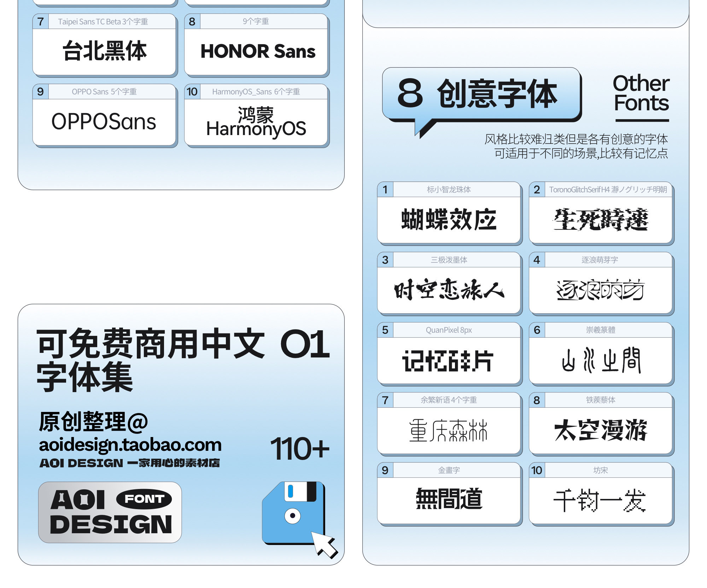The width and height of the screenshot is (707, 588).
Task: Open the aoidesign.taobao.com link
Action: pyautogui.click(x=130, y=444)
